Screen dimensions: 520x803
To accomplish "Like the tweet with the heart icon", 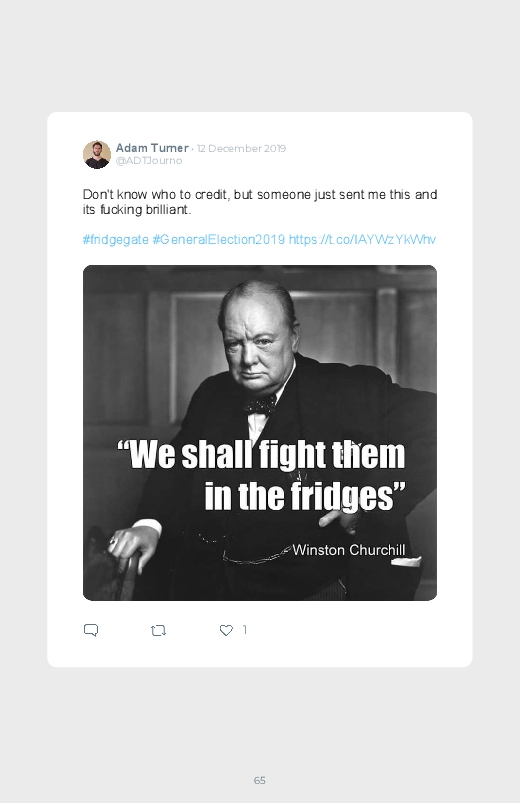I will 226,630.
